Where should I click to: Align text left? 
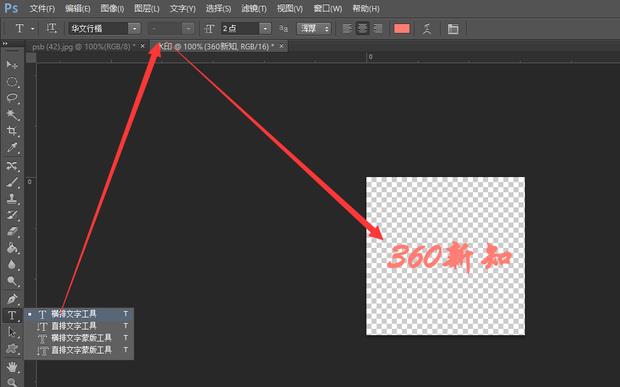point(347,28)
